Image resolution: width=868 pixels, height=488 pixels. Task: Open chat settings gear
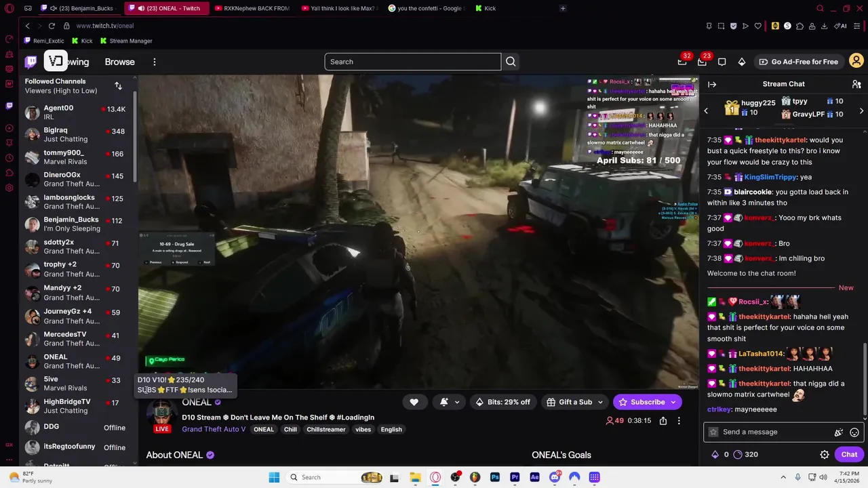[x=825, y=455]
